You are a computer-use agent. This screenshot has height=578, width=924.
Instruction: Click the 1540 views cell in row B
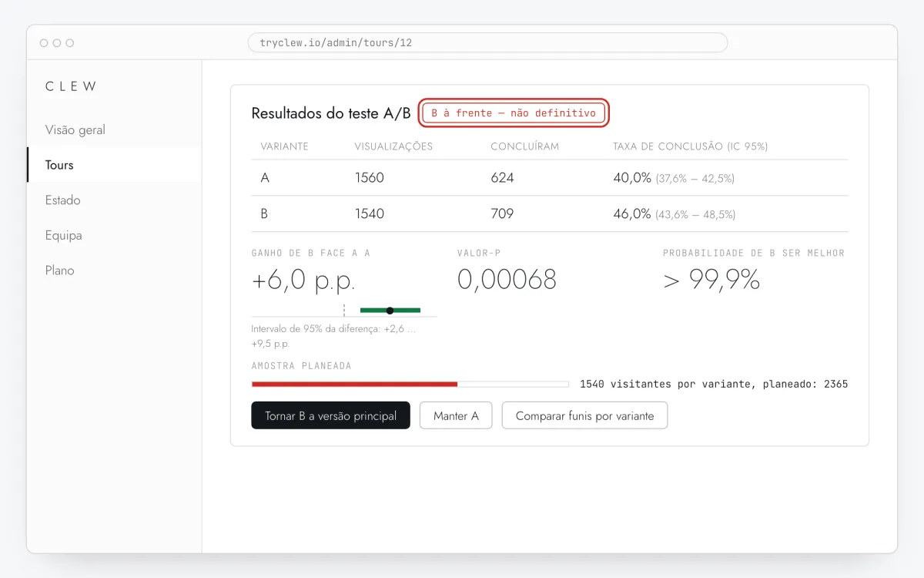coord(370,213)
